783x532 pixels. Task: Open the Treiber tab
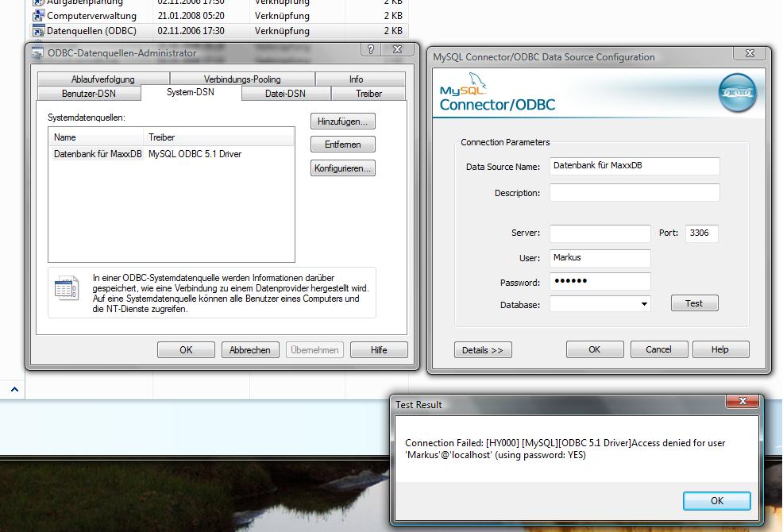(368, 94)
